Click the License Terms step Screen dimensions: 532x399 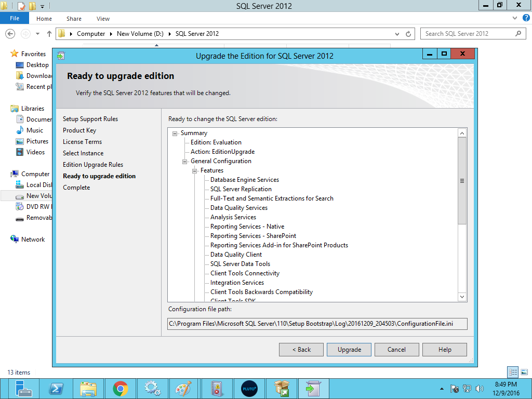[x=82, y=142]
